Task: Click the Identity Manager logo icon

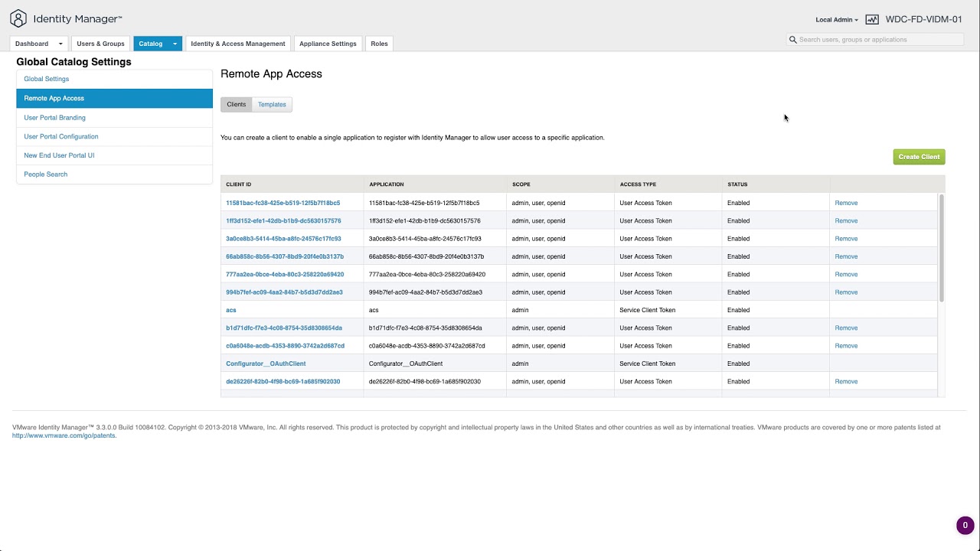Action: [x=18, y=19]
